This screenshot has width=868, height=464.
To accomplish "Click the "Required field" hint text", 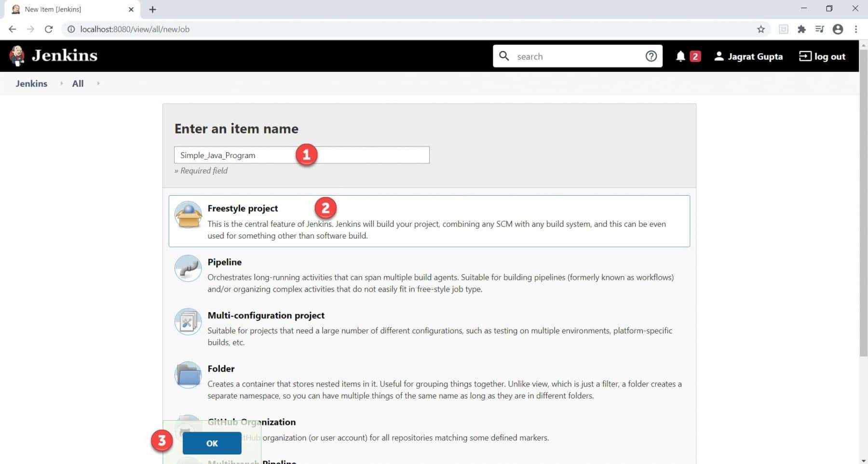I will 201,171.
